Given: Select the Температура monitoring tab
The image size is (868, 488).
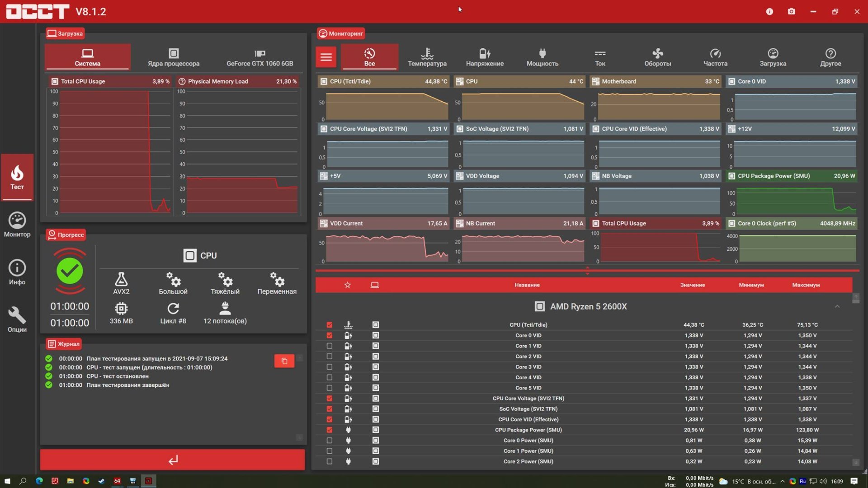Looking at the screenshot, I should coord(427,57).
